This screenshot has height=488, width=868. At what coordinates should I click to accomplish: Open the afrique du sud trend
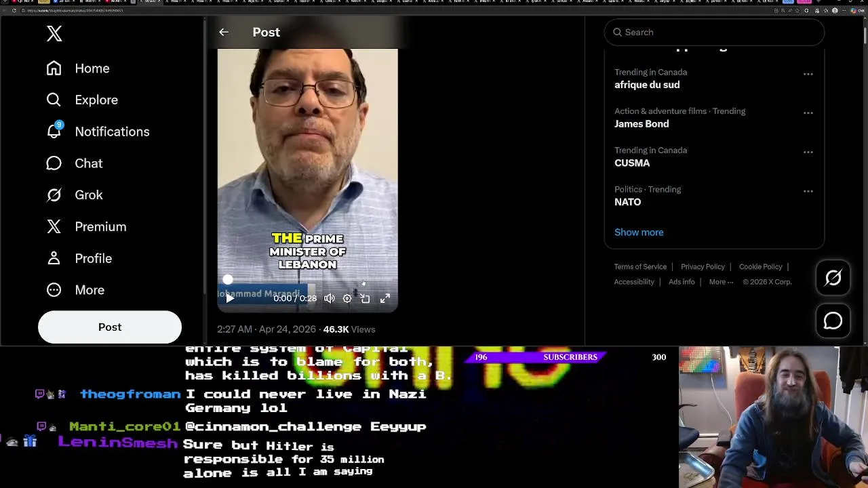point(647,85)
